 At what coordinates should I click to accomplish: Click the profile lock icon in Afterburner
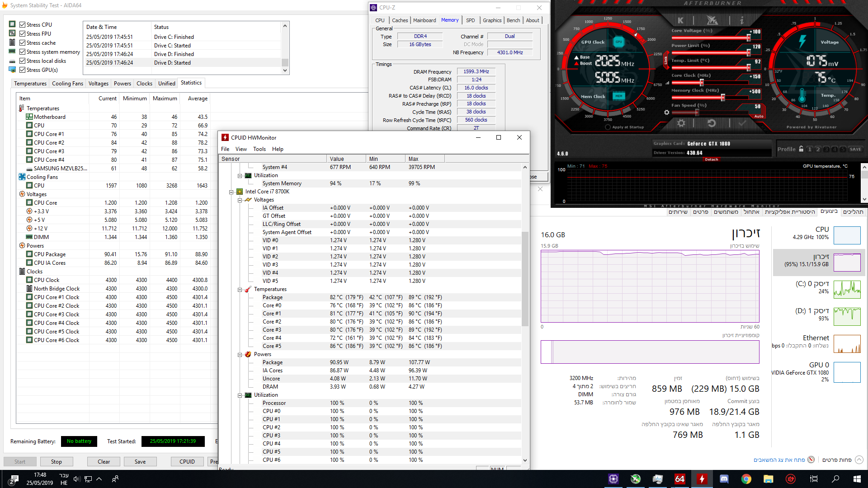tap(801, 149)
